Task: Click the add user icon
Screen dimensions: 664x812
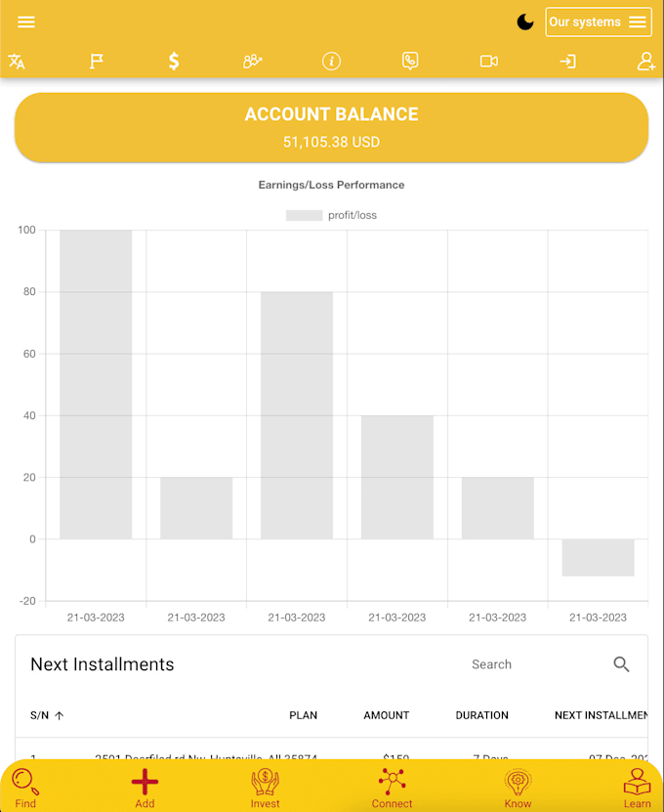Action: point(645,62)
